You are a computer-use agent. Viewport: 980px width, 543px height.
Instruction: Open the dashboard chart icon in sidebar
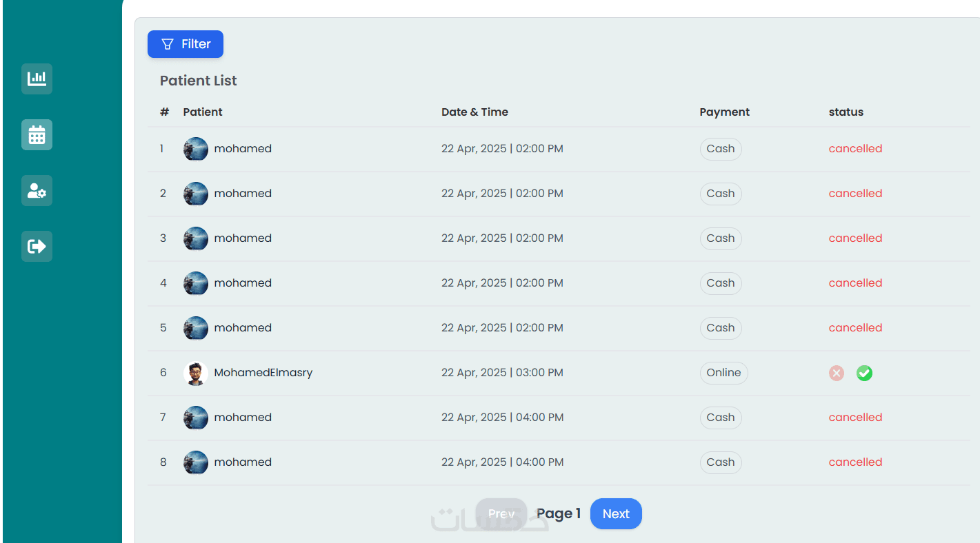point(37,79)
